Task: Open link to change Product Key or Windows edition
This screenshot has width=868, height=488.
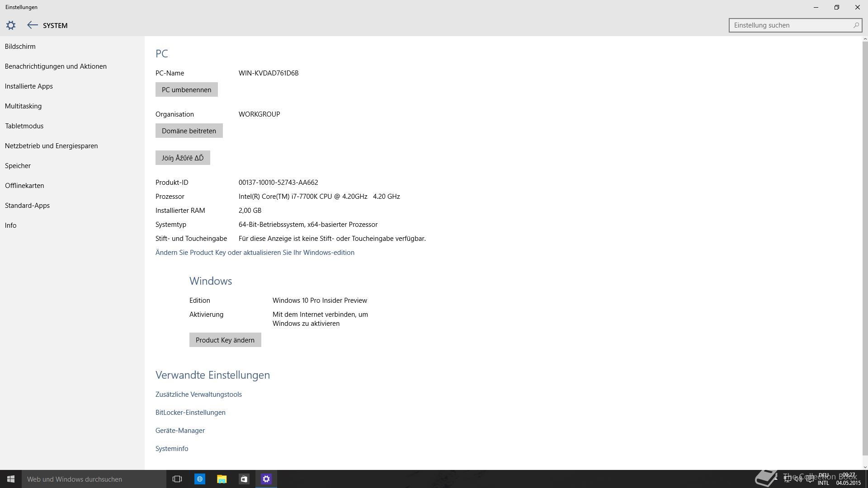Action: 255,252
